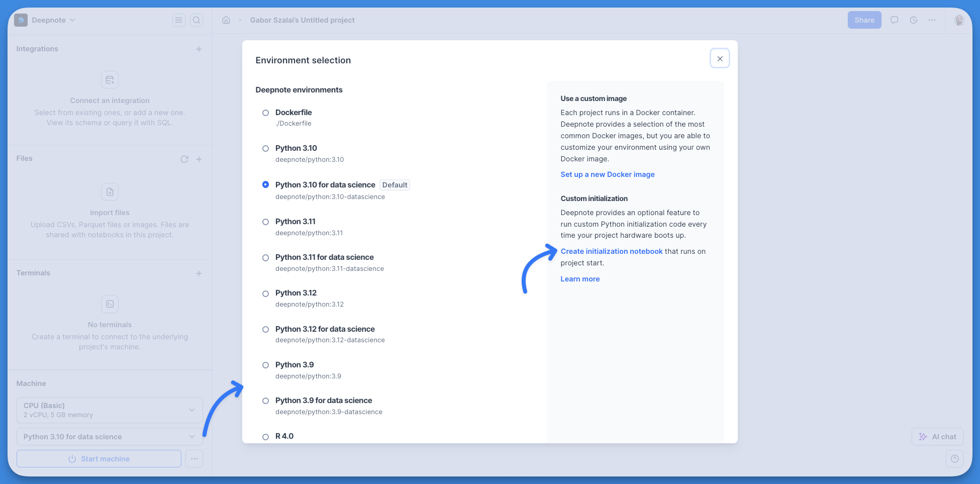
Task: Open the Deepnote workspace logo menu
Action: [x=21, y=20]
